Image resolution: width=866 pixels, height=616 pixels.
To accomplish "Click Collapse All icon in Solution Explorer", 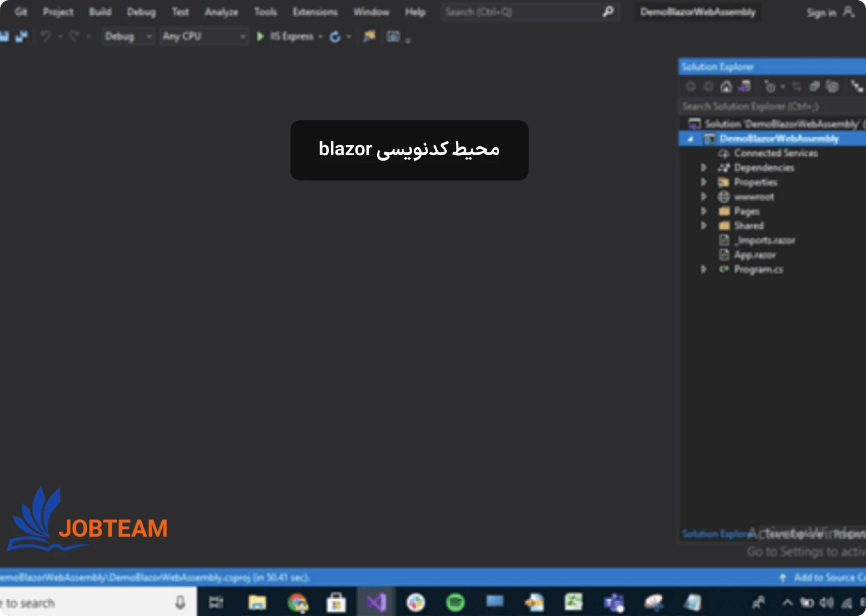I will pyautogui.click(x=814, y=87).
